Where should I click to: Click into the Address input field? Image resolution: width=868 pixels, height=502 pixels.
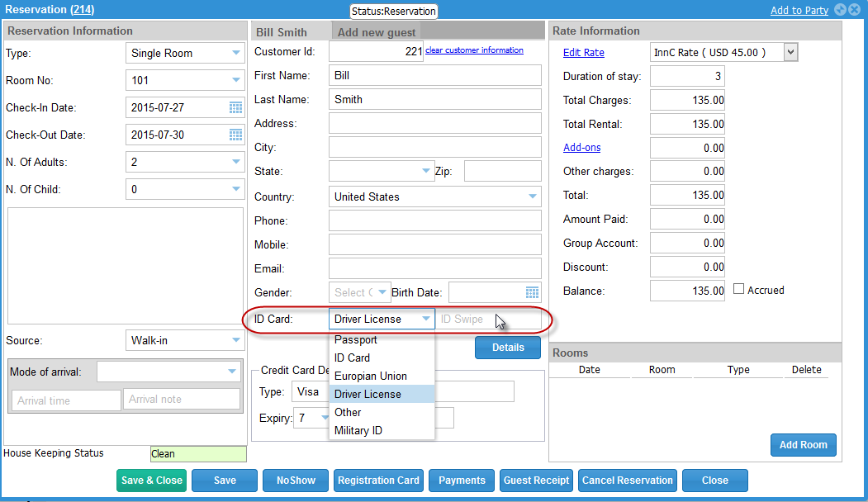click(x=434, y=123)
